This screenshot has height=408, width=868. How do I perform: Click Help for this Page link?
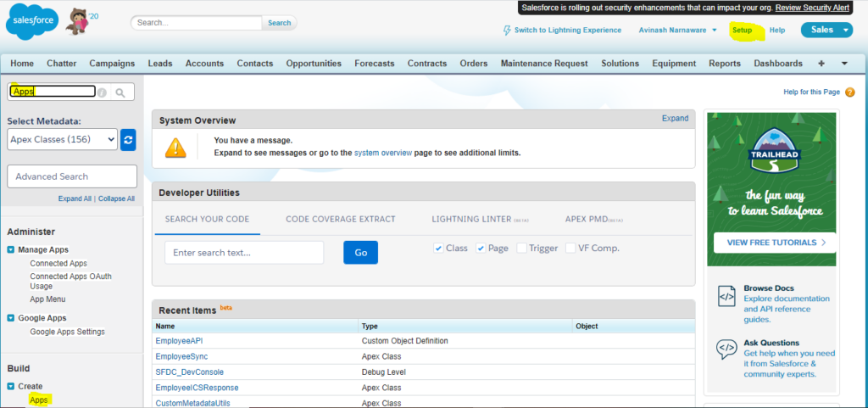pos(811,92)
